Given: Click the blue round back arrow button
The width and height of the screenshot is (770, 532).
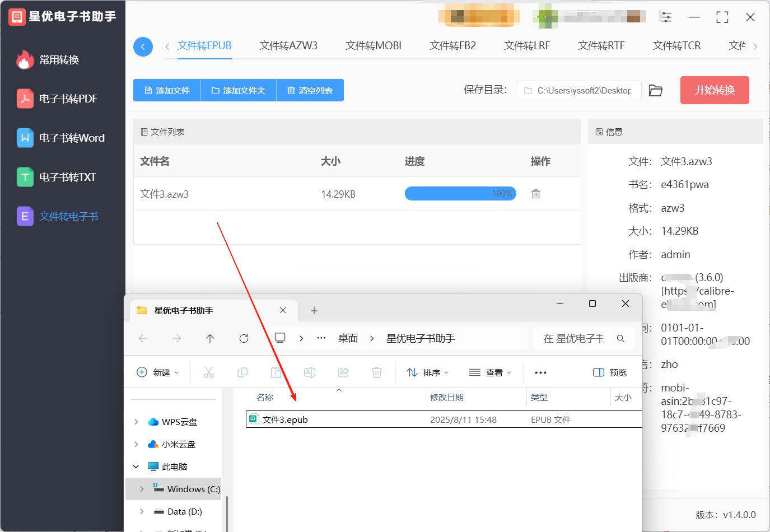Looking at the screenshot, I should point(143,46).
